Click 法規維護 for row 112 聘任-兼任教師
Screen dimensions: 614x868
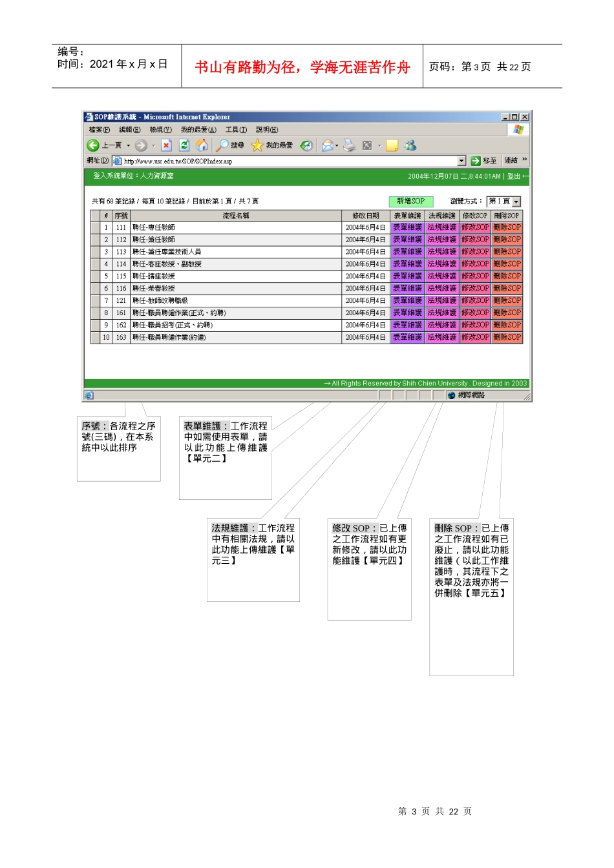(x=442, y=240)
